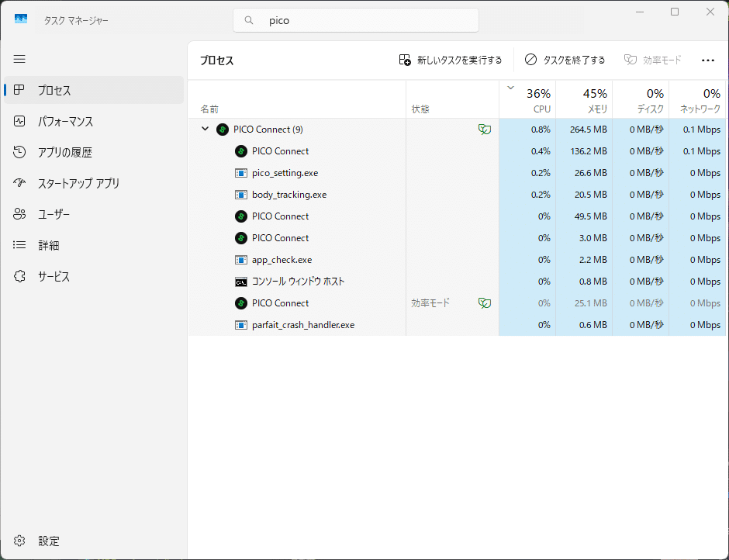Click the body_tracking.exe process icon
Image resolution: width=729 pixels, height=560 pixels.
point(241,195)
